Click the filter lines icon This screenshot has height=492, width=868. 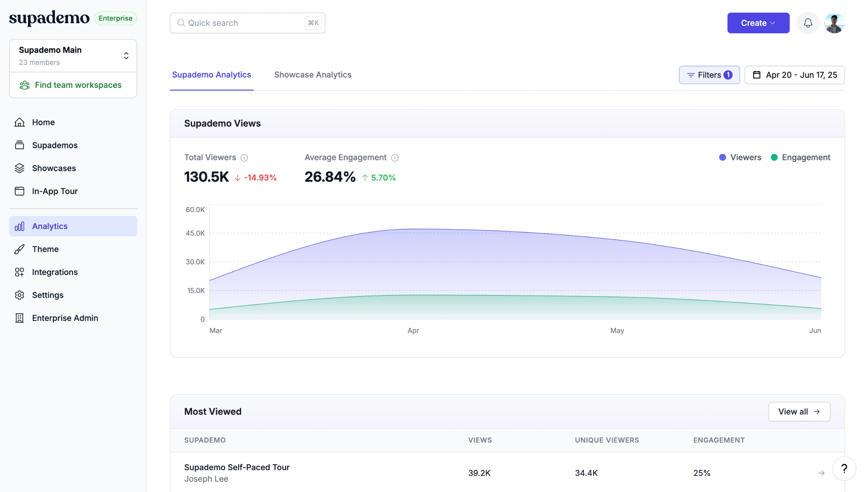[x=691, y=75]
